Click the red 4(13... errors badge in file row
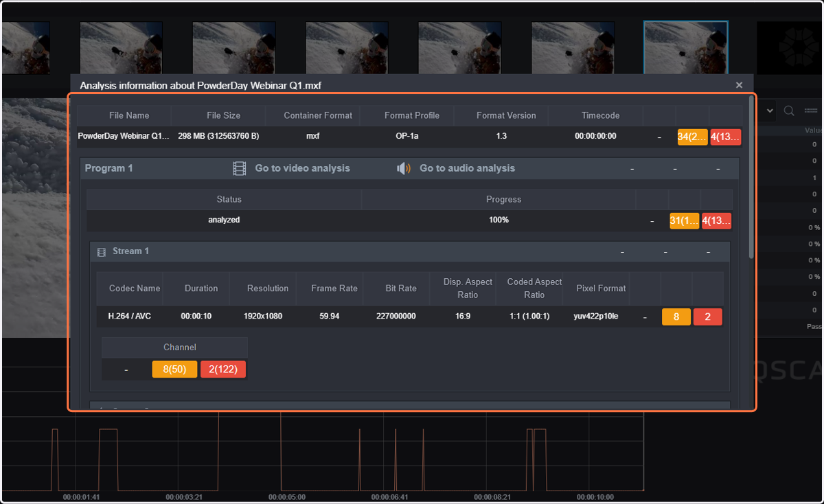Image resolution: width=824 pixels, height=504 pixels. 726,137
